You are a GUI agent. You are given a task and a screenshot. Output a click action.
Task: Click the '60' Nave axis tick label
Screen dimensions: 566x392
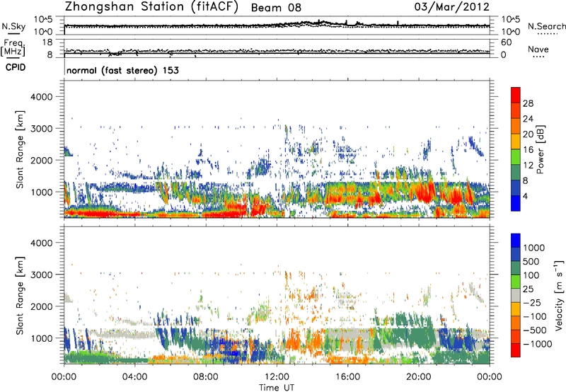point(506,42)
